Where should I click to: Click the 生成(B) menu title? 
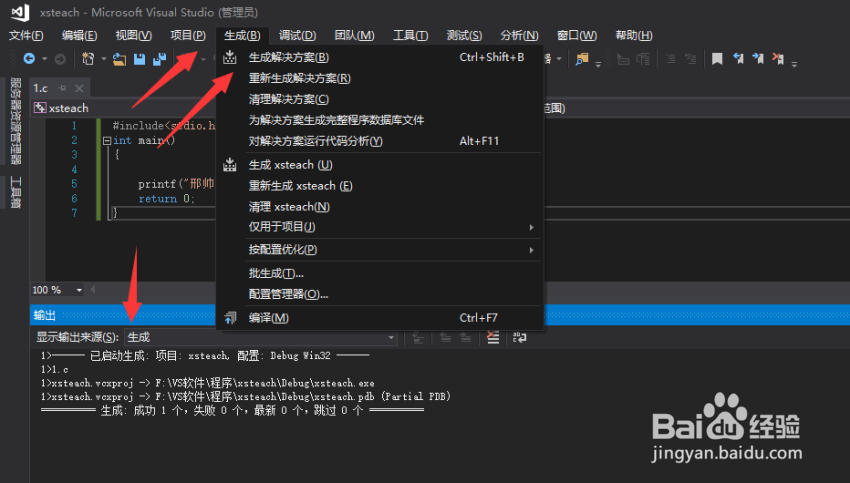(242, 35)
